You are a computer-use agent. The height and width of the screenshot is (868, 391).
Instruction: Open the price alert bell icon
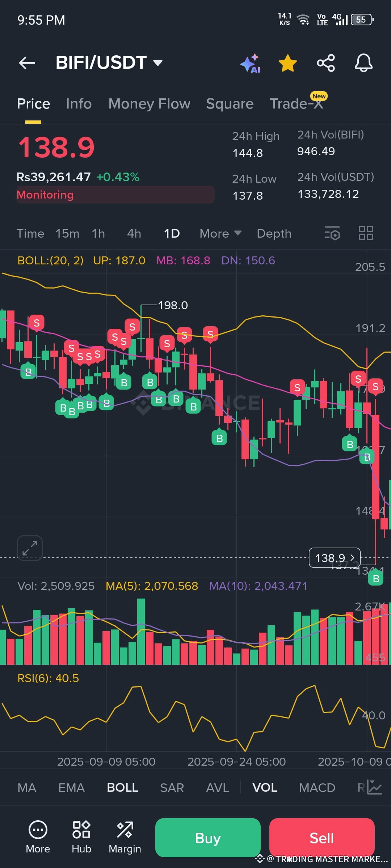(x=363, y=63)
